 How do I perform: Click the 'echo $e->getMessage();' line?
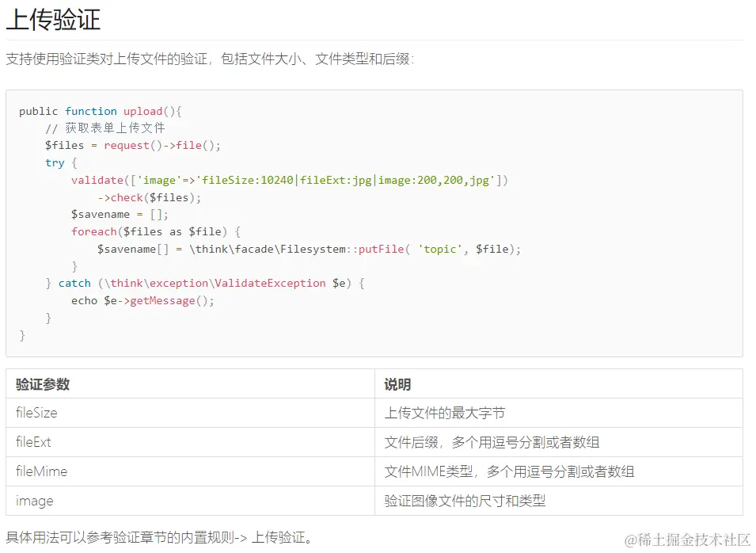(x=142, y=300)
